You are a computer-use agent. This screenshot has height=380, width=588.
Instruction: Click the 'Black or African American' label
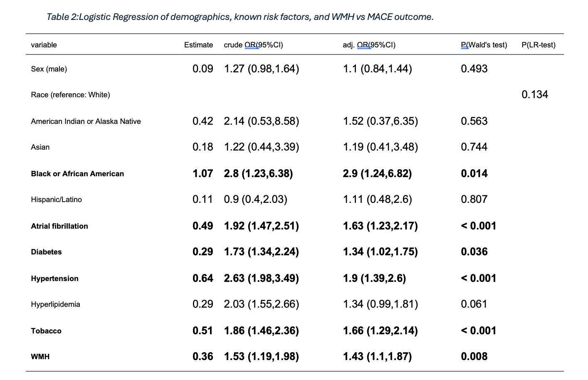[77, 174]
